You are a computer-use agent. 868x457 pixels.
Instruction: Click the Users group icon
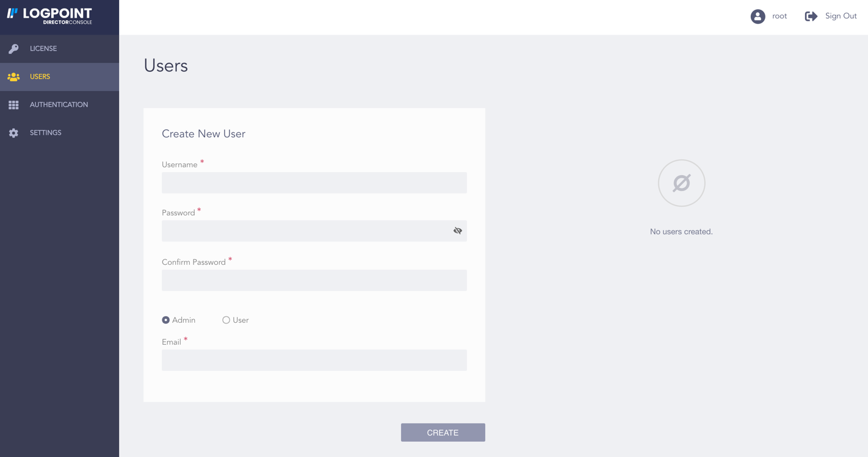[x=13, y=77]
